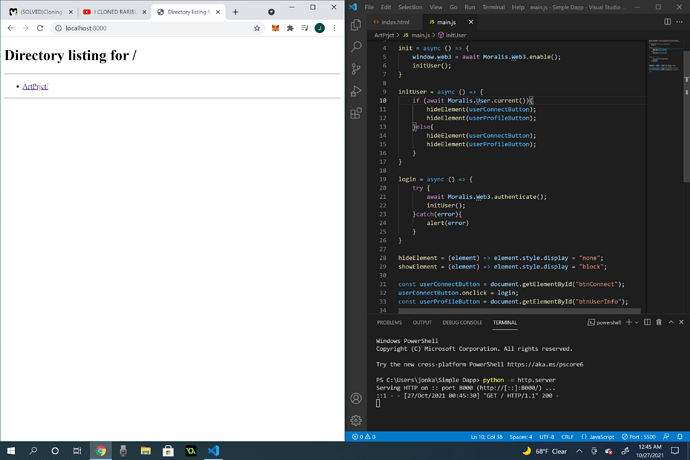Close the main.js editor tab

[x=471, y=22]
